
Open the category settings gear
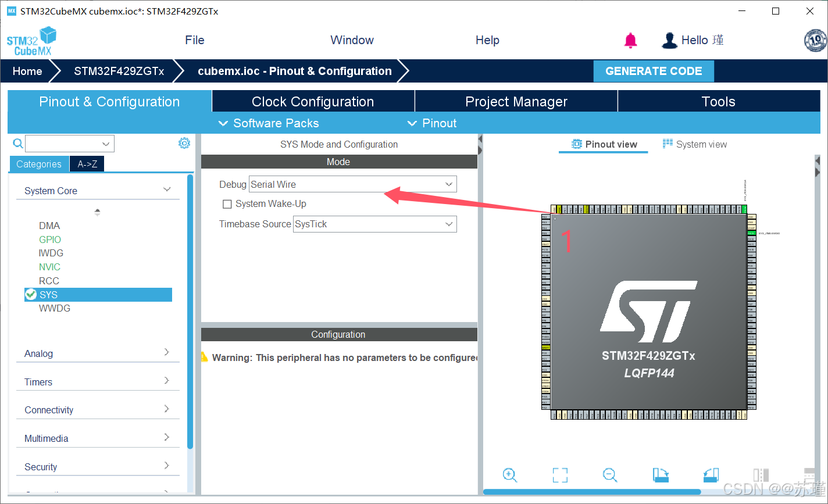(184, 143)
